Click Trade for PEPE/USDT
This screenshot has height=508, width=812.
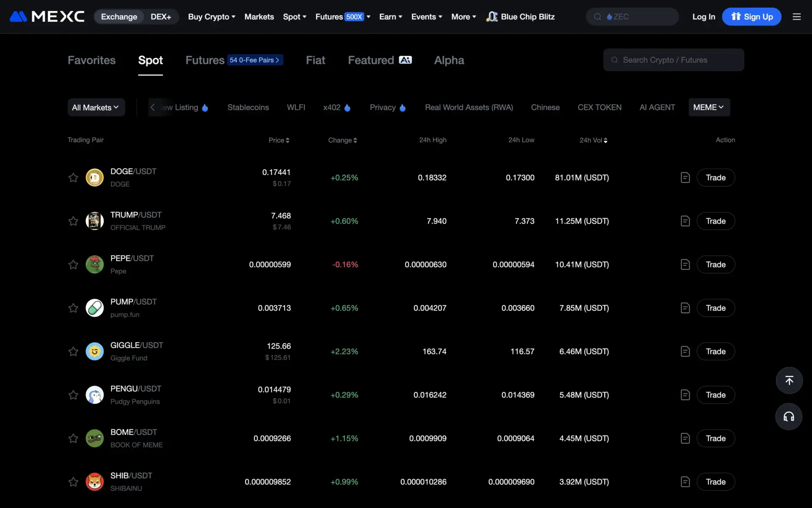(716, 264)
